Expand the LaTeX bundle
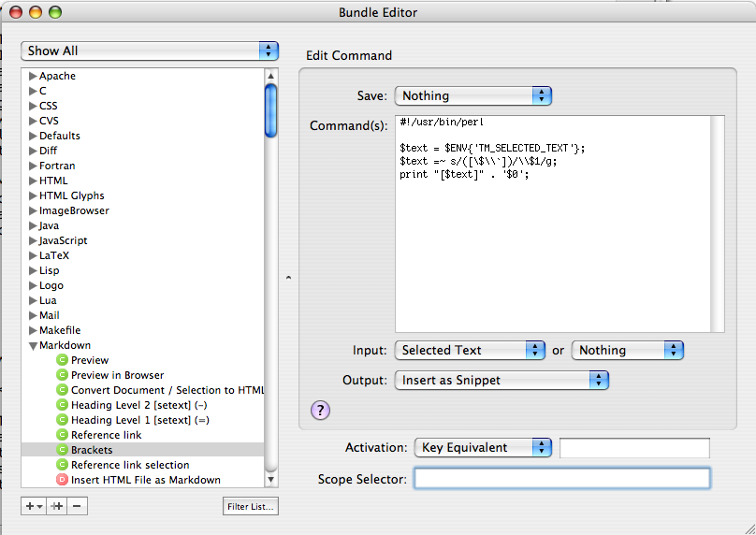 pyautogui.click(x=33, y=255)
